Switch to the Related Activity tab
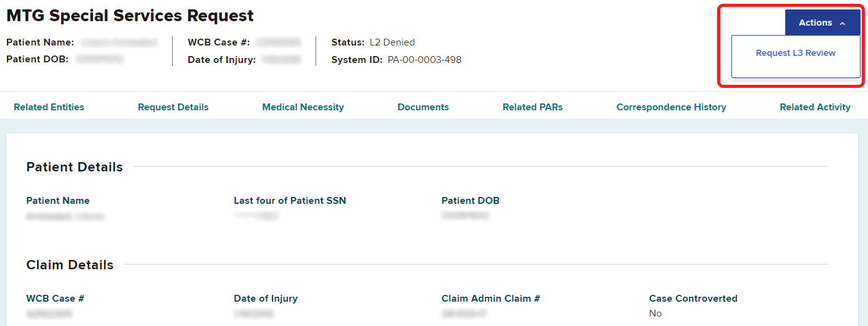This screenshot has width=868, height=326. coord(814,107)
